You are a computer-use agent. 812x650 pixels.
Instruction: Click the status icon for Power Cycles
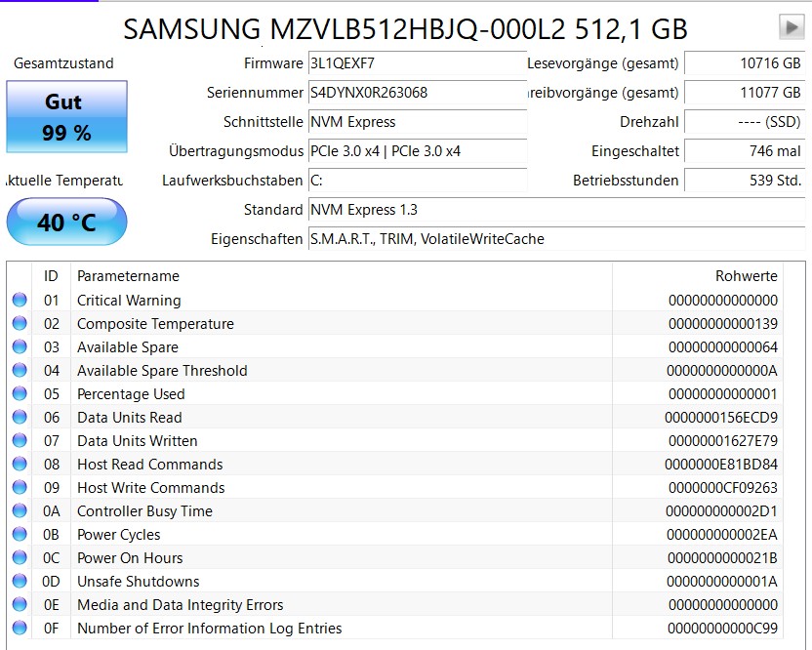point(20,534)
